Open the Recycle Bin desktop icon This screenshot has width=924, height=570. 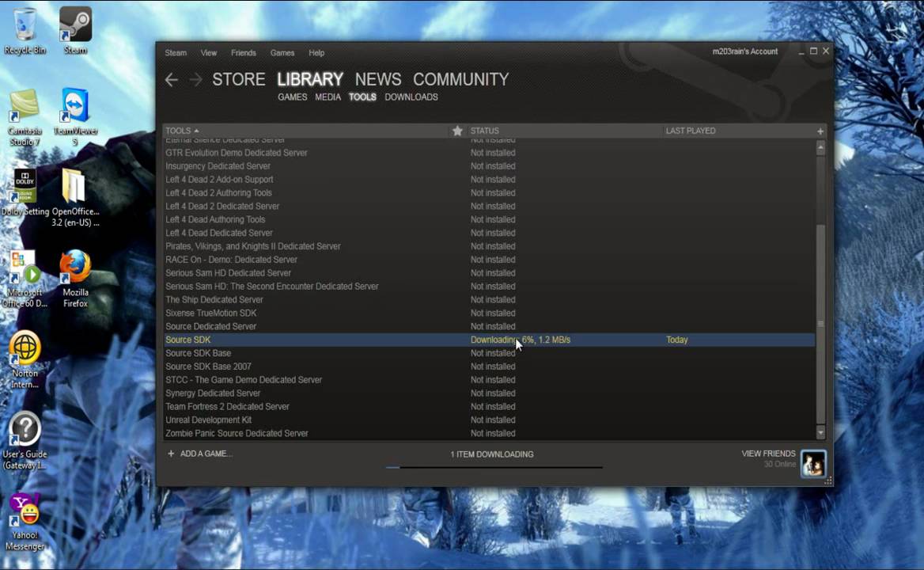pyautogui.click(x=25, y=31)
